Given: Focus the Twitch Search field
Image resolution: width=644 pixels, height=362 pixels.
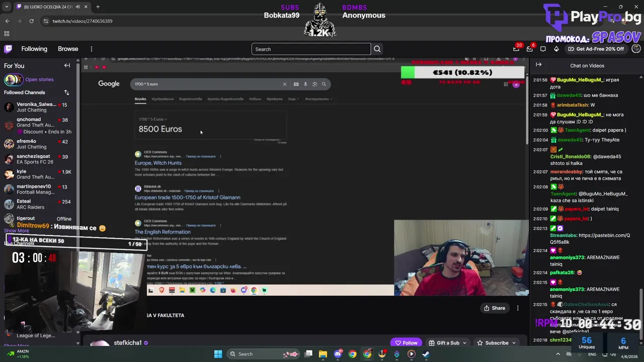Looking at the screenshot, I should click(311, 49).
